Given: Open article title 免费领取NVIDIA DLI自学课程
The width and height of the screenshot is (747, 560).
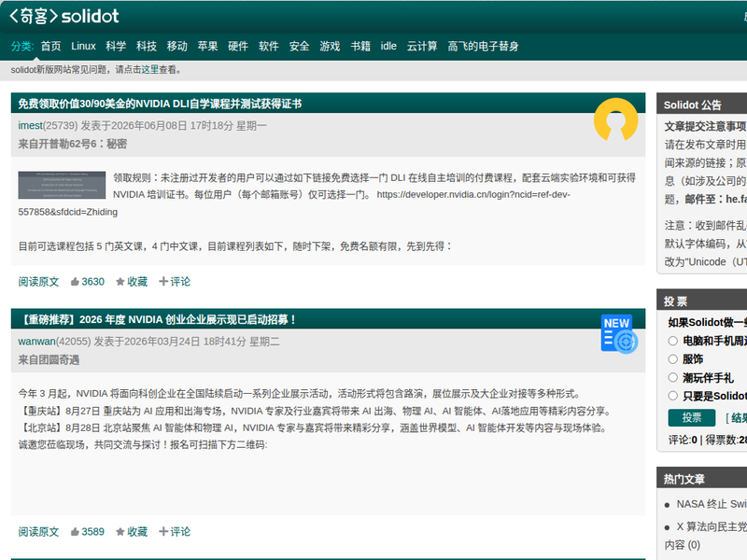Looking at the screenshot, I should pos(160,104).
